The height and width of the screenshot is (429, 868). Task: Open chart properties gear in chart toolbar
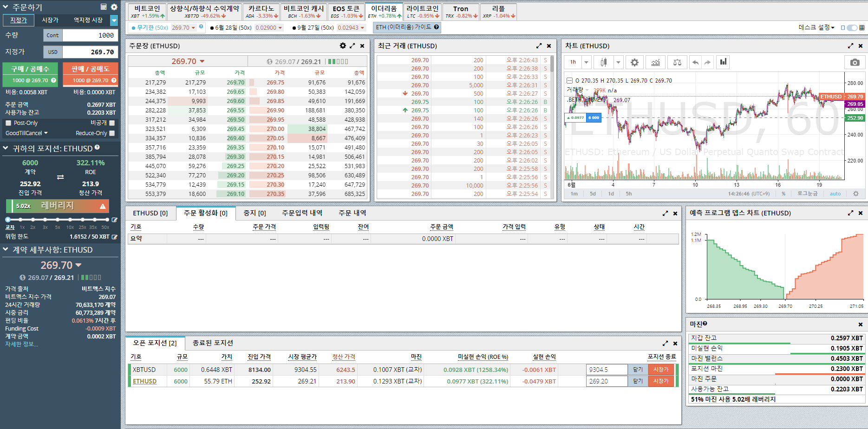634,62
